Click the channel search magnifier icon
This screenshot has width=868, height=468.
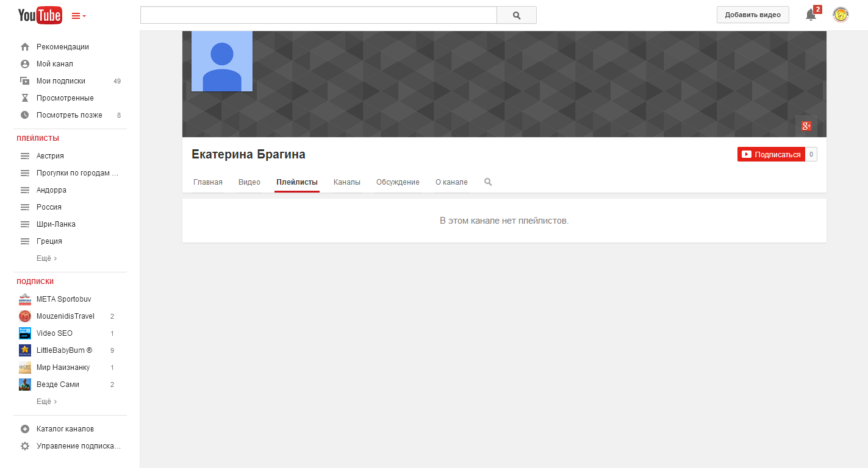coord(488,182)
